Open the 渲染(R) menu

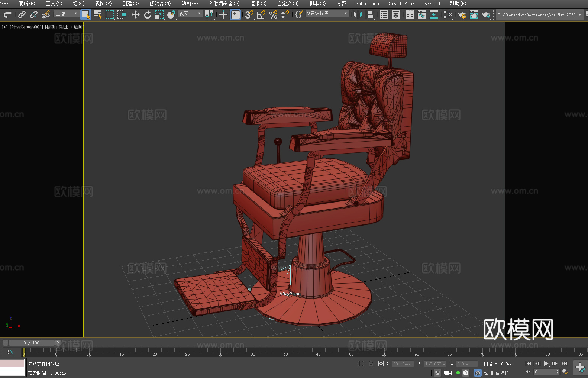pos(258,3)
